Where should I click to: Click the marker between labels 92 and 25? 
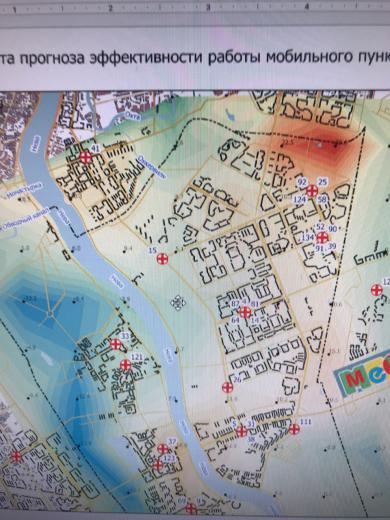tap(312, 191)
